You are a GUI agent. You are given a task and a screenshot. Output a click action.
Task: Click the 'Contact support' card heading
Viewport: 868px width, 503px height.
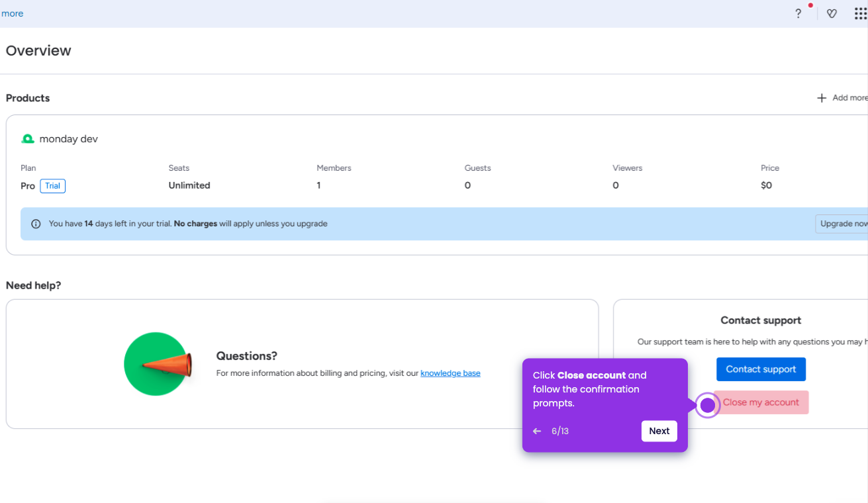pos(761,320)
